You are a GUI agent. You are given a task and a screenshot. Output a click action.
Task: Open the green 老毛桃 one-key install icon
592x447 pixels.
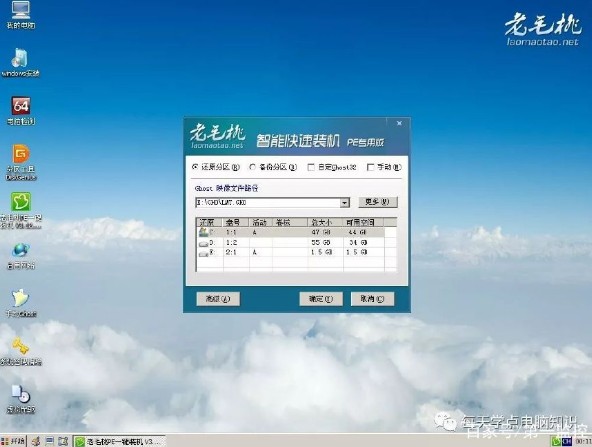click(21, 210)
